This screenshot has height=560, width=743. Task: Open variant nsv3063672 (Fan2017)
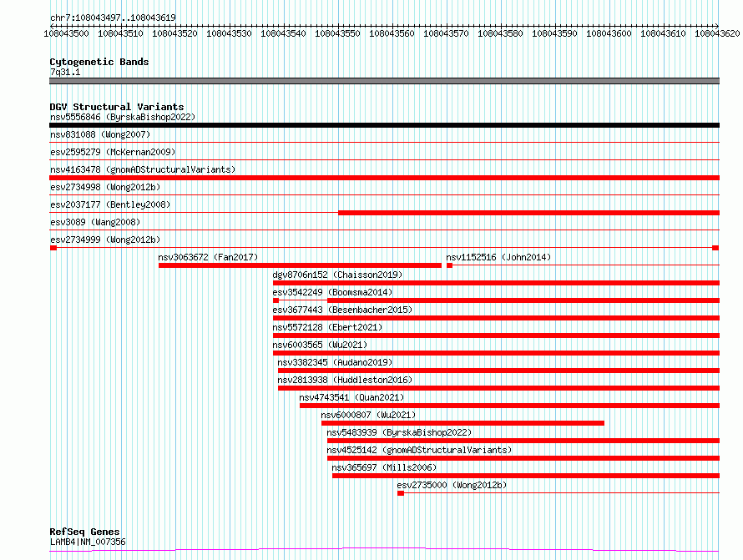[208, 257]
